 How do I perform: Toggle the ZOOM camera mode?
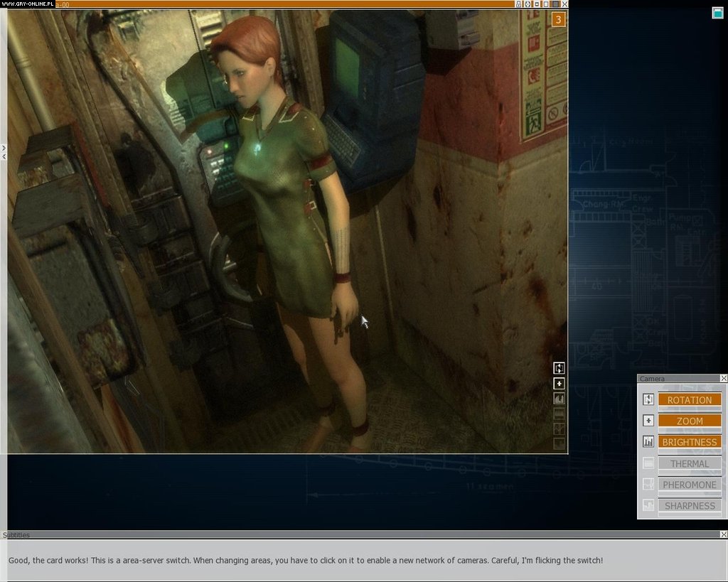tap(689, 421)
